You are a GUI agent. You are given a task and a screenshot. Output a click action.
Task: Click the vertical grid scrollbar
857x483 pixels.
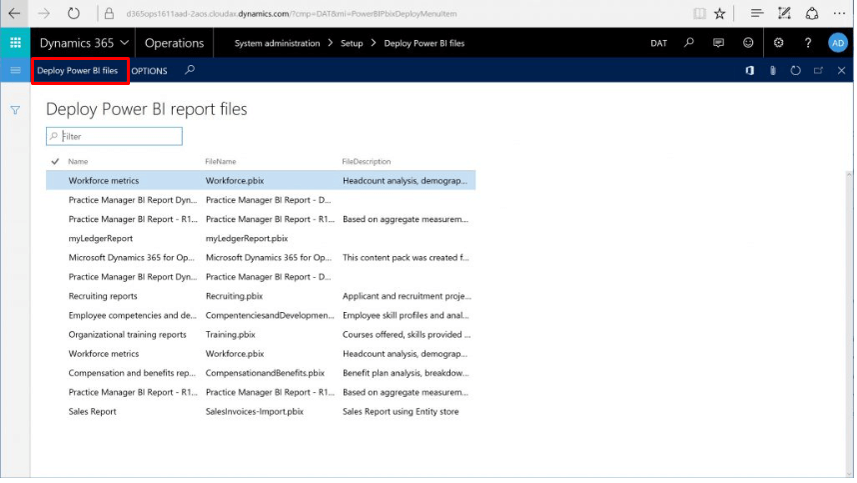[x=849, y=322]
